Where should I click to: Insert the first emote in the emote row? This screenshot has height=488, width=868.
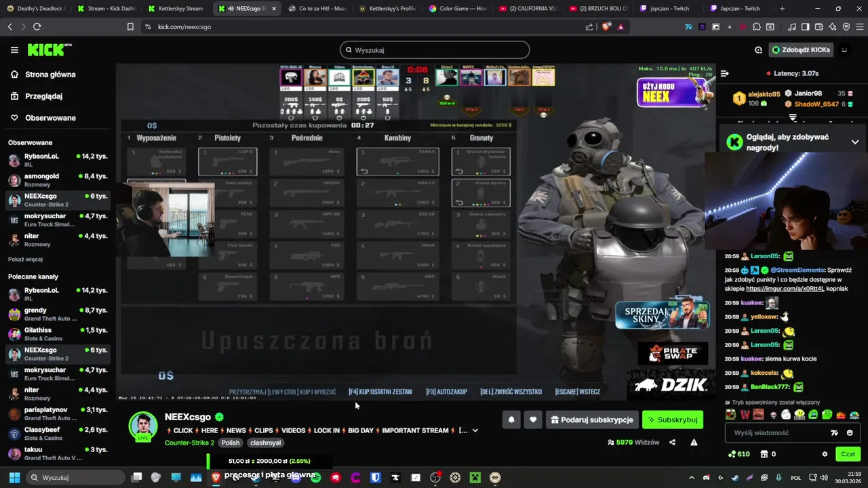730,414
